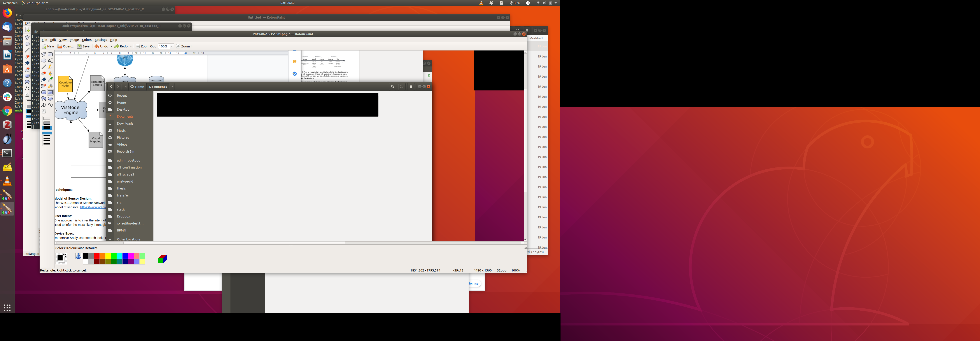Swap foreground and background colors
This screenshot has height=341, width=980.
tap(65, 255)
